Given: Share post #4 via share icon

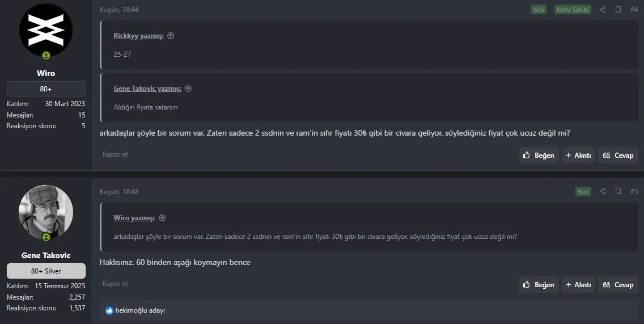Looking at the screenshot, I should click(x=603, y=10).
